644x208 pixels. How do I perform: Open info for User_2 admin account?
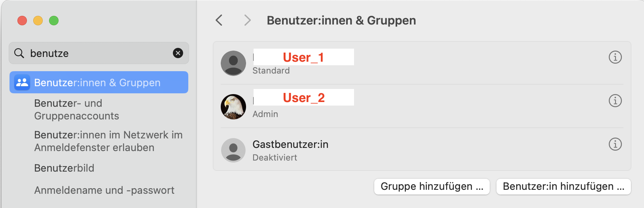[615, 101]
